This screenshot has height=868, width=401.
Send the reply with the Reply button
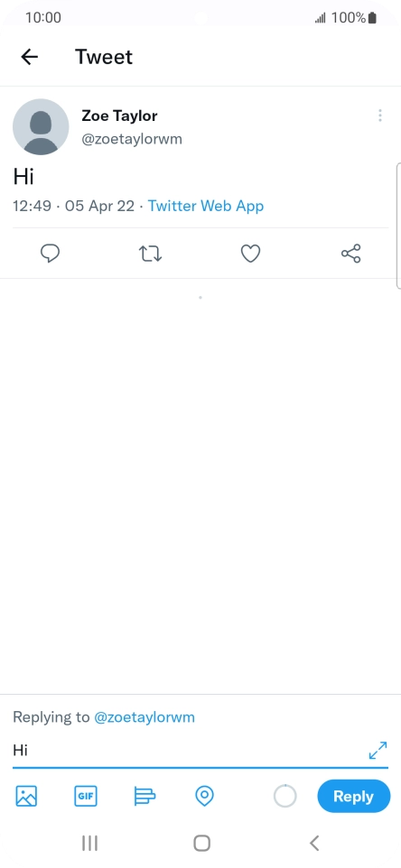pos(354,796)
